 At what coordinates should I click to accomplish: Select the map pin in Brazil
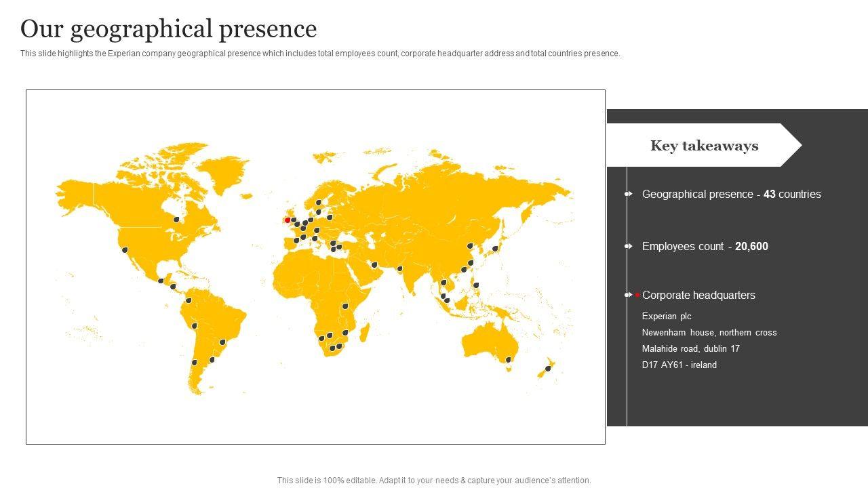[x=222, y=342]
